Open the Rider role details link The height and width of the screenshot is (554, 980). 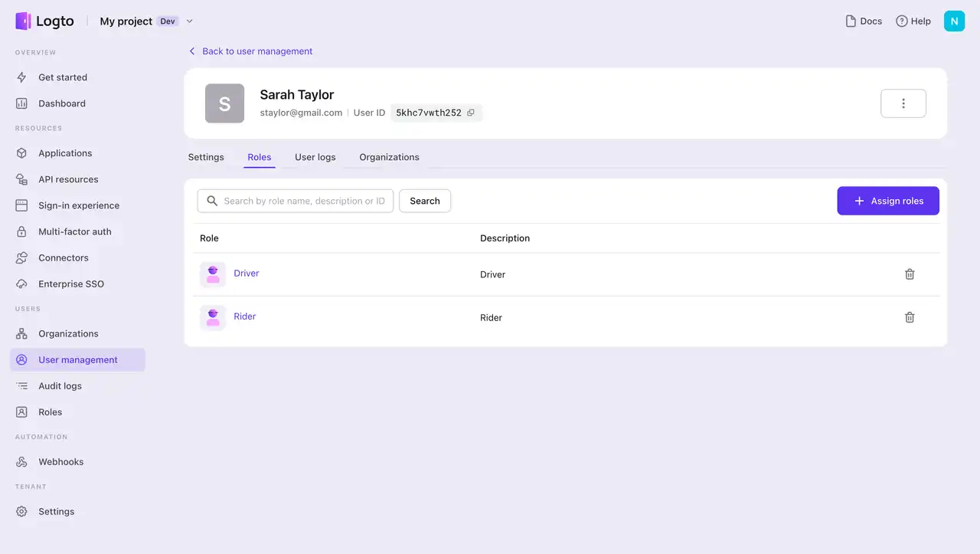[x=244, y=316]
